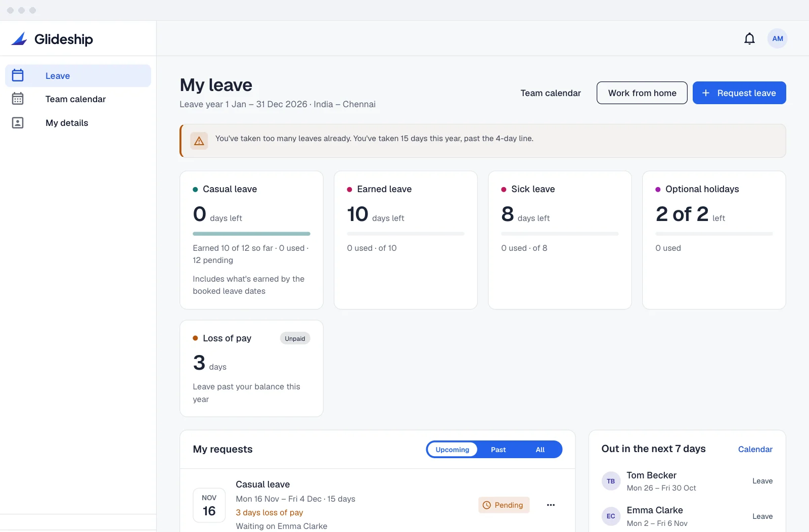This screenshot has width=809, height=532.
Task: Click 'Waiting on Emma Clarke' text
Action: (x=282, y=526)
